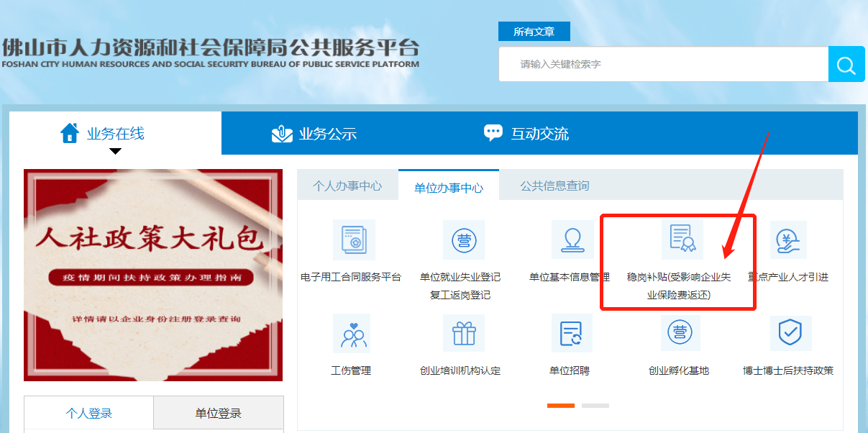Select the 所有文章 search category tab
868x433 pixels.
tap(534, 32)
